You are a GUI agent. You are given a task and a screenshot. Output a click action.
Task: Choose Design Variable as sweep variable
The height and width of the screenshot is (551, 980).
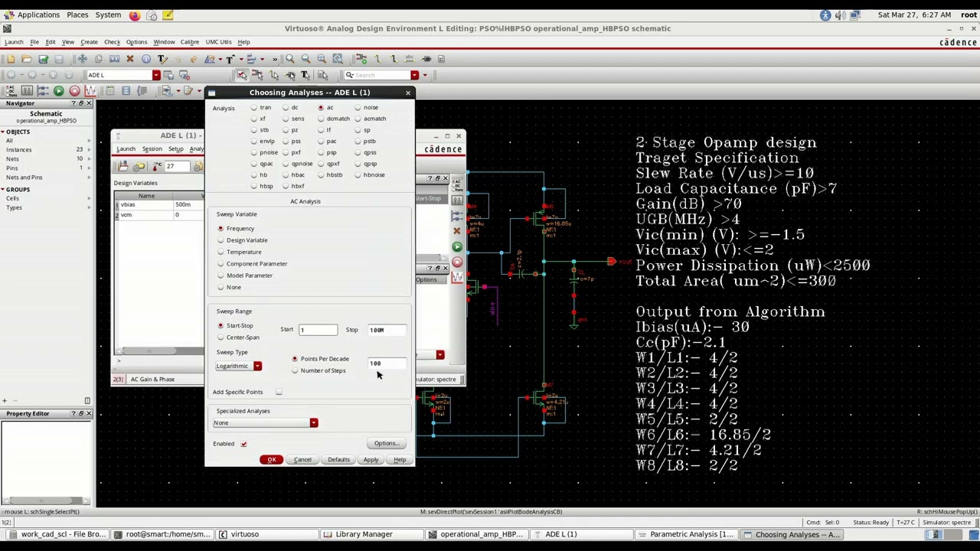point(221,240)
